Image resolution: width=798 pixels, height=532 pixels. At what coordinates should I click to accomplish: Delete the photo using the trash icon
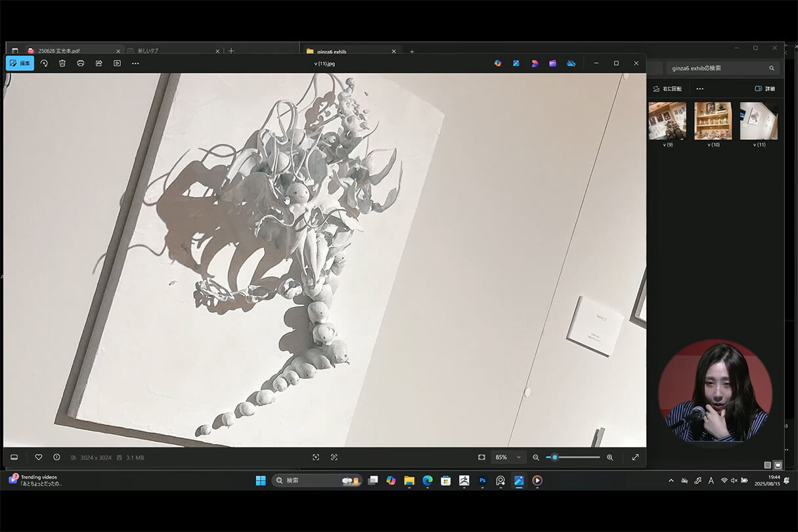[x=62, y=63]
